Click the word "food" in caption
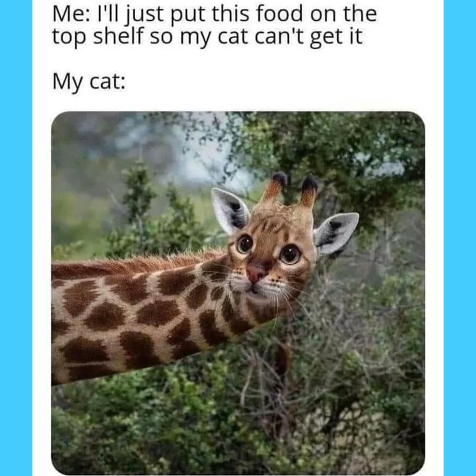This screenshot has width=476, height=476. click(279, 14)
